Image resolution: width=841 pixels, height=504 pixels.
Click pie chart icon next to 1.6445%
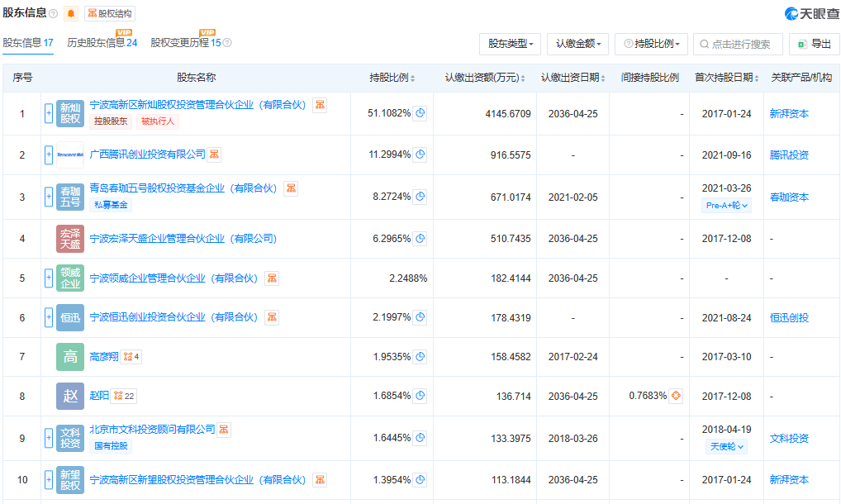(x=420, y=438)
